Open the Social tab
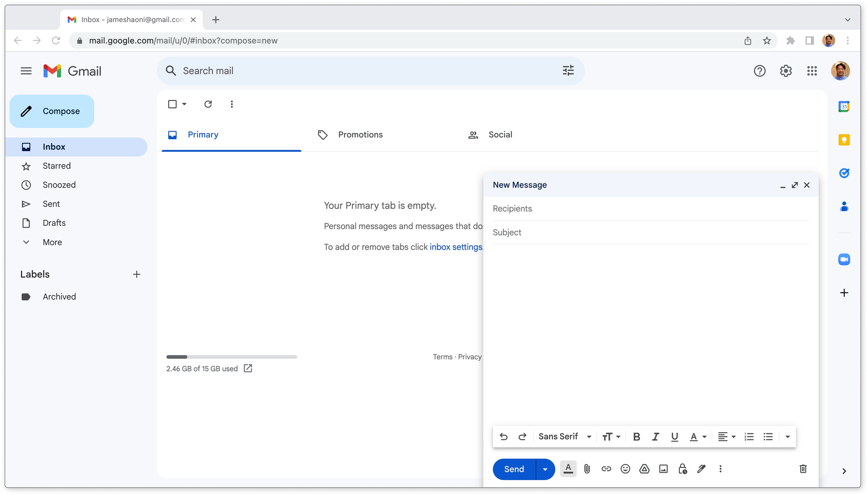This screenshot has width=868, height=495. coord(500,135)
